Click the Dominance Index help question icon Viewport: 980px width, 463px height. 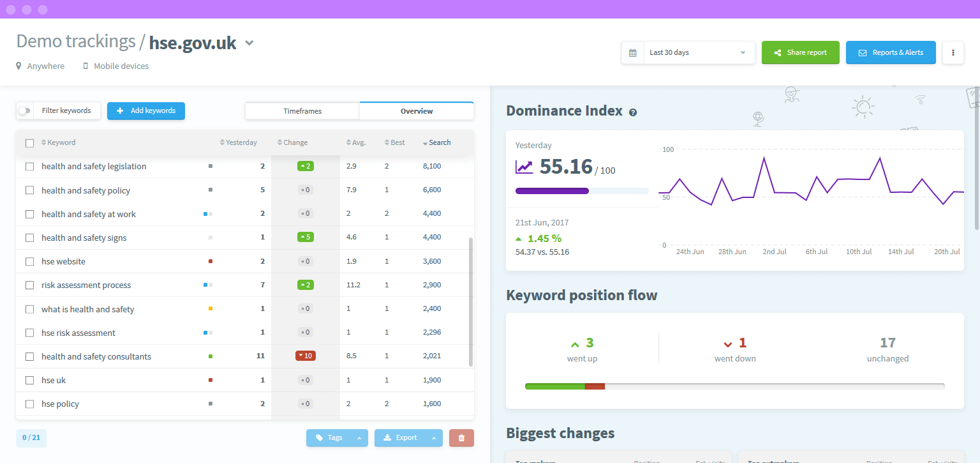pos(633,112)
